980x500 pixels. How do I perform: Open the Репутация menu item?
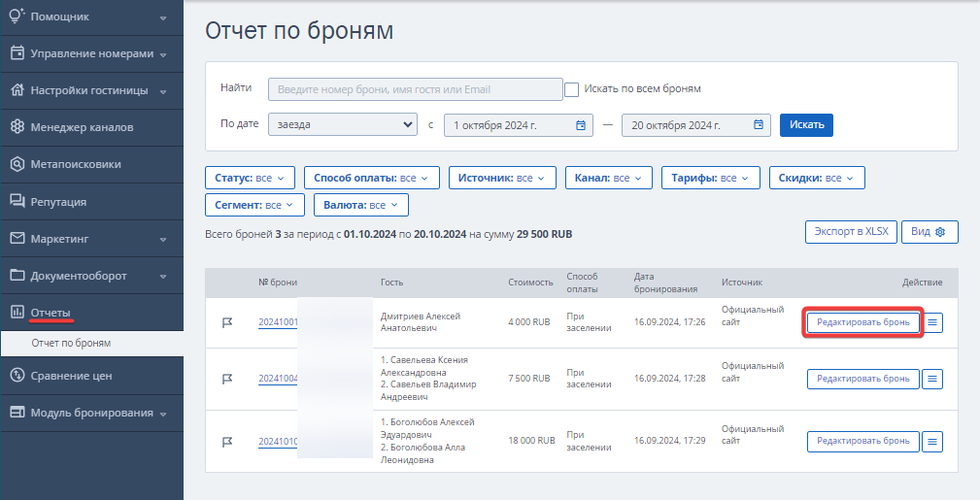(x=92, y=202)
